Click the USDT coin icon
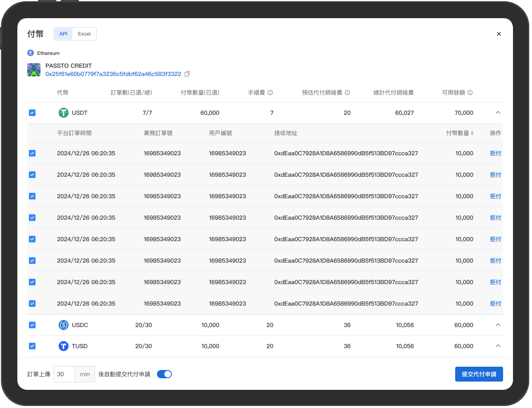This screenshot has width=532, height=408. click(x=64, y=113)
